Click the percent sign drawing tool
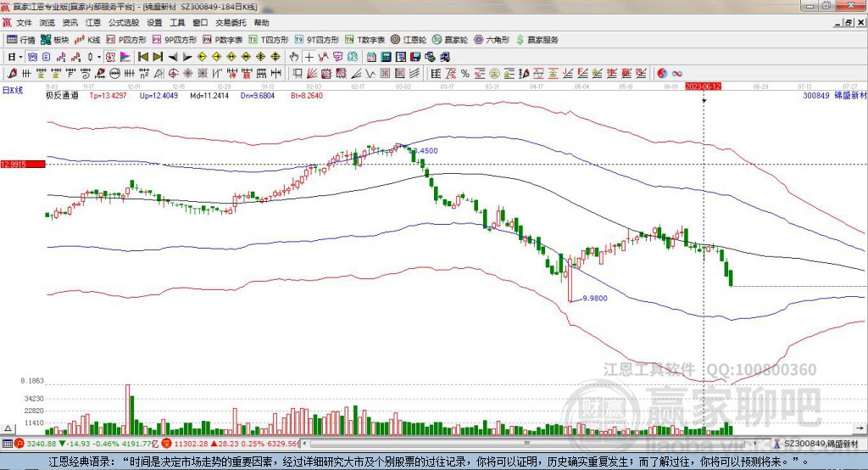 (465, 73)
